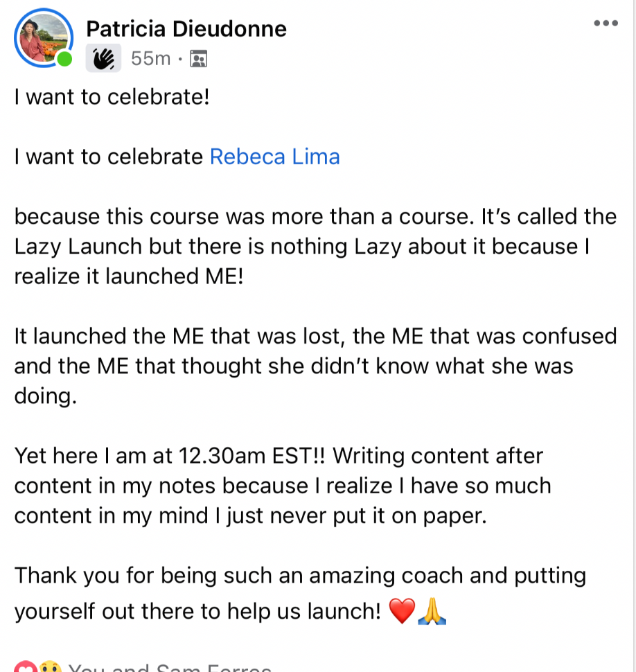Image resolution: width=636 pixels, height=672 pixels.
Task: Open Patricia Dieudonne's profile via name
Action: coord(186,29)
